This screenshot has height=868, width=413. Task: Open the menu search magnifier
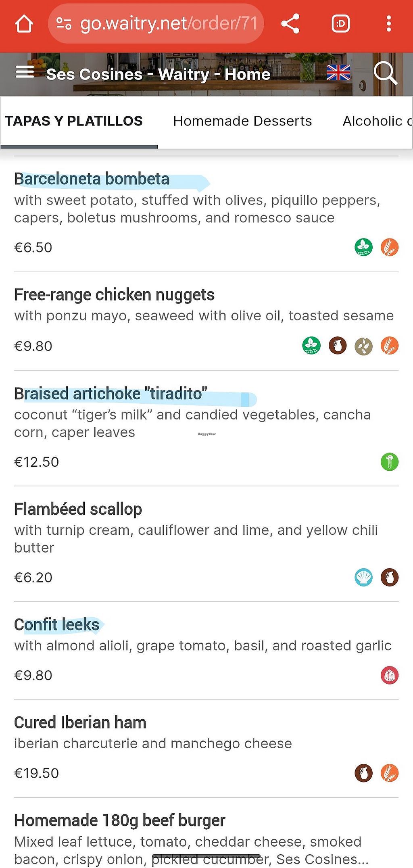coord(385,73)
